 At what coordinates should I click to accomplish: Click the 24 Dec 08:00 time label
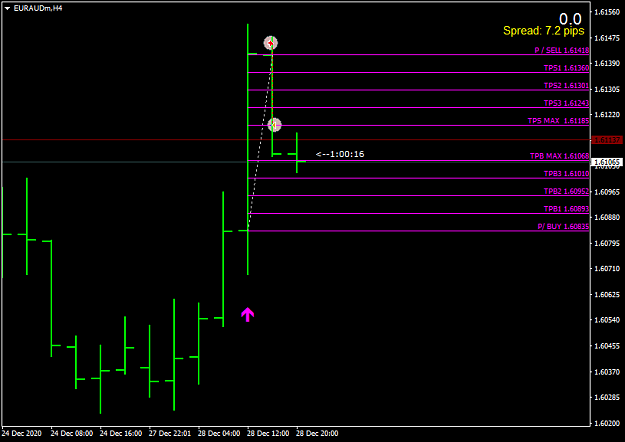click(x=72, y=434)
